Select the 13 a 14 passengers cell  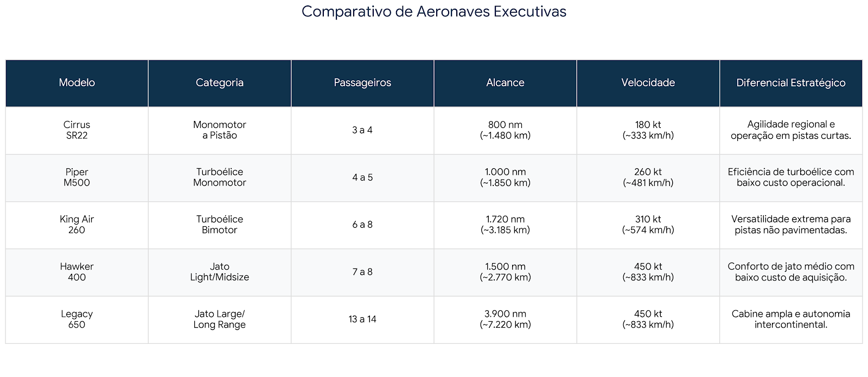tap(362, 319)
